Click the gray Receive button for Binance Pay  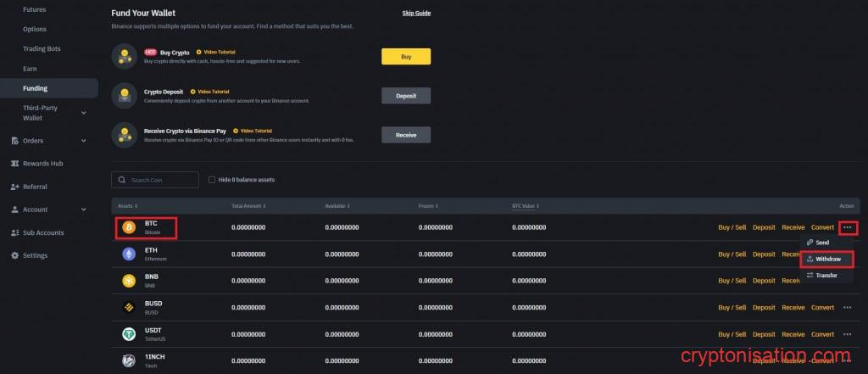click(406, 135)
